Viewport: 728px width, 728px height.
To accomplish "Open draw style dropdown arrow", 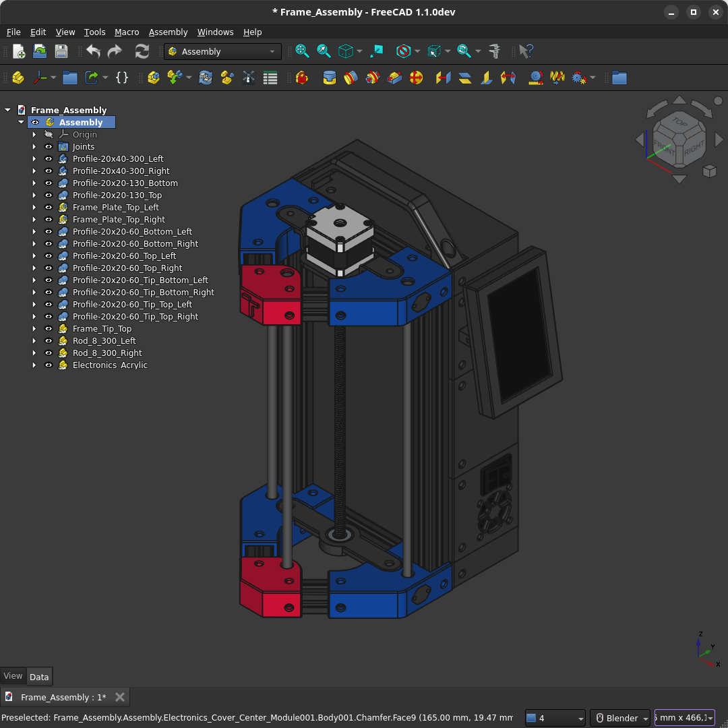I will tap(417, 51).
